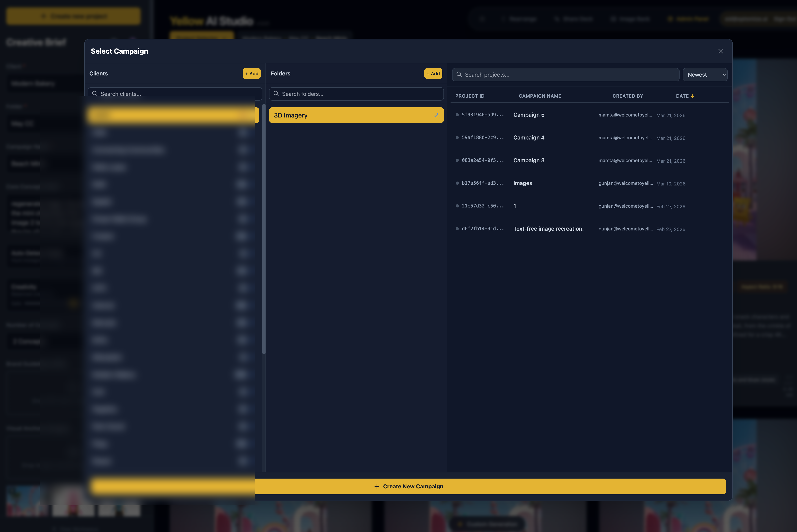Click the CAMPAIGN NAME column header
This screenshot has width=797, height=532.
pyautogui.click(x=540, y=96)
